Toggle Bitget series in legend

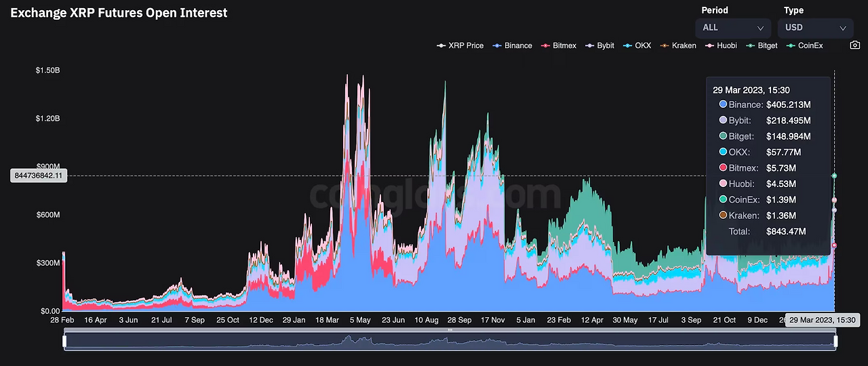click(762, 45)
